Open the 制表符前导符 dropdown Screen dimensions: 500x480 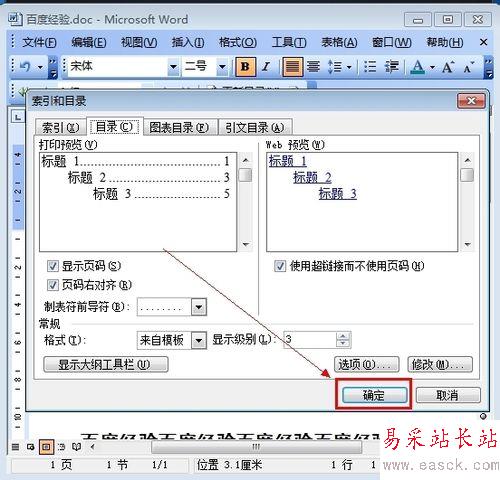tap(199, 307)
